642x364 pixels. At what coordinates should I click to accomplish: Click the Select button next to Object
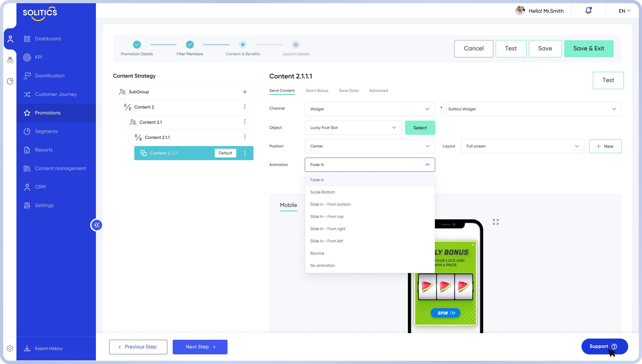[x=420, y=127]
